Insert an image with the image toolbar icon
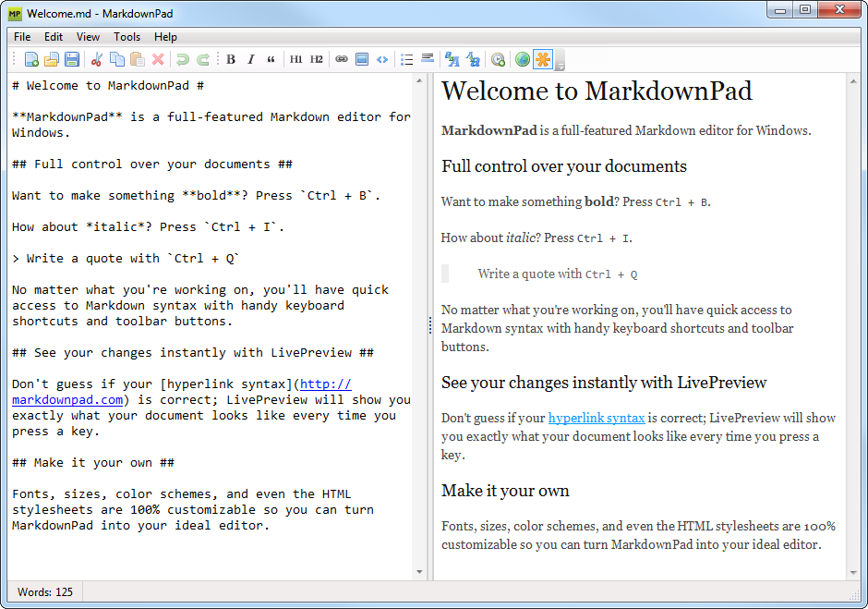 (362, 59)
